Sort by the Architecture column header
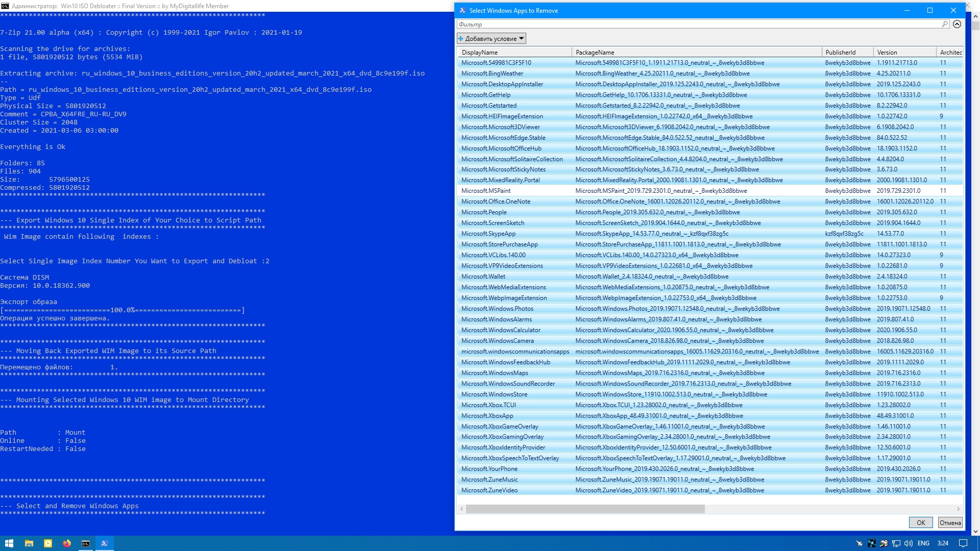Viewport: 980px width, 551px height. coord(949,52)
